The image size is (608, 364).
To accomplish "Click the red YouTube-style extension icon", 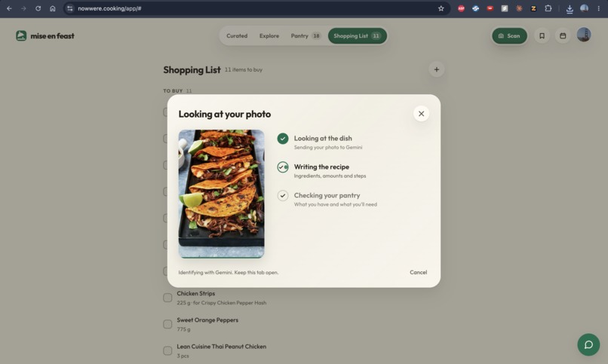I will click(x=490, y=8).
